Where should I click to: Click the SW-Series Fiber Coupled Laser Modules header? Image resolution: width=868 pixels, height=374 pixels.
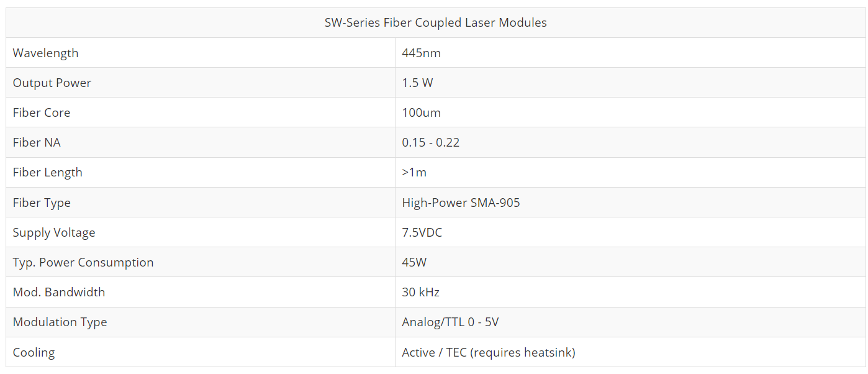tap(435, 23)
